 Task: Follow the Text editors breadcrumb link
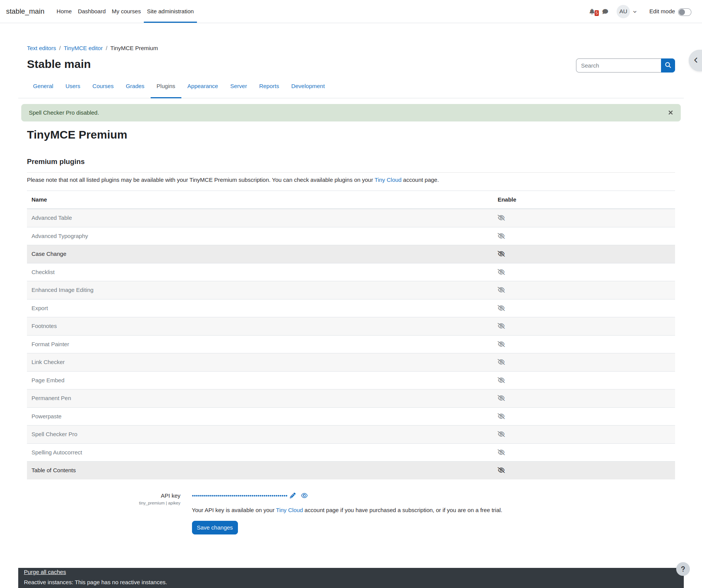pyautogui.click(x=41, y=48)
